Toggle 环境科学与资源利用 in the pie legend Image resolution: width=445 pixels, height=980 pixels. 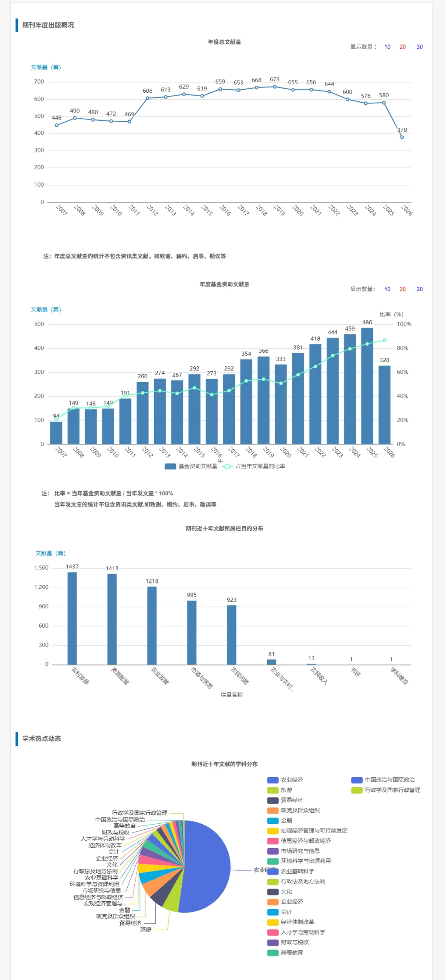click(299, 861)
